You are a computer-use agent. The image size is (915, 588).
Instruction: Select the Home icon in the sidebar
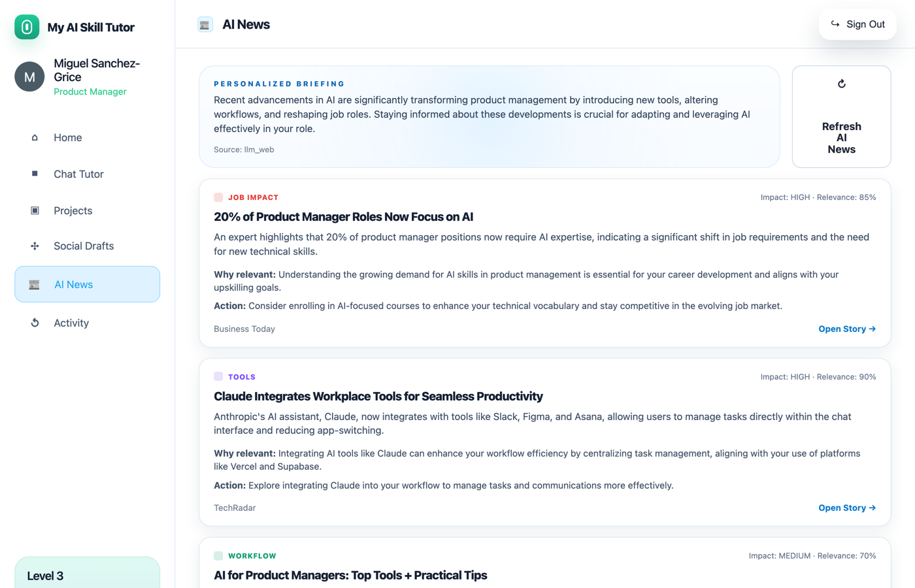[x=35, y=137]
